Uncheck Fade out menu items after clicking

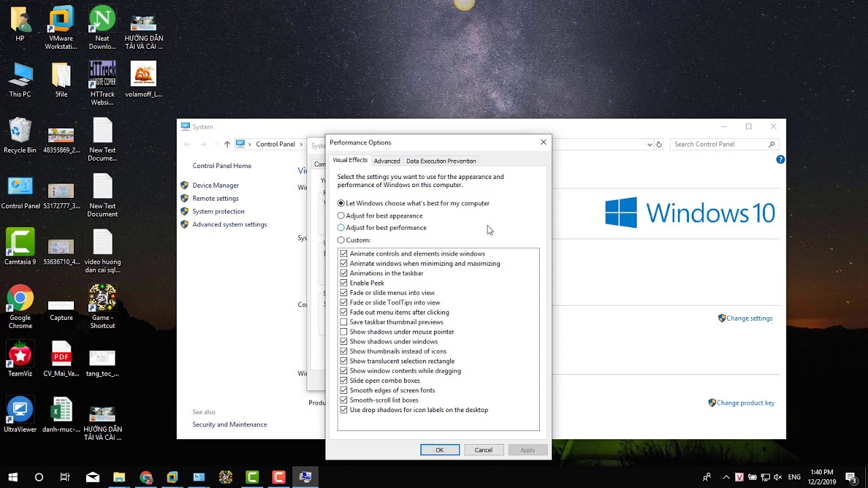point(344,312)
